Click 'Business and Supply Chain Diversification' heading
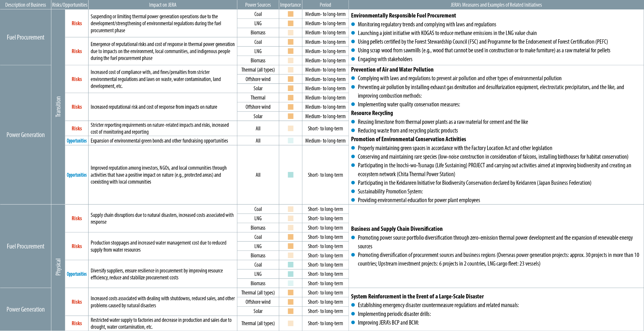644x331 pixels. (x=397, y=229)
